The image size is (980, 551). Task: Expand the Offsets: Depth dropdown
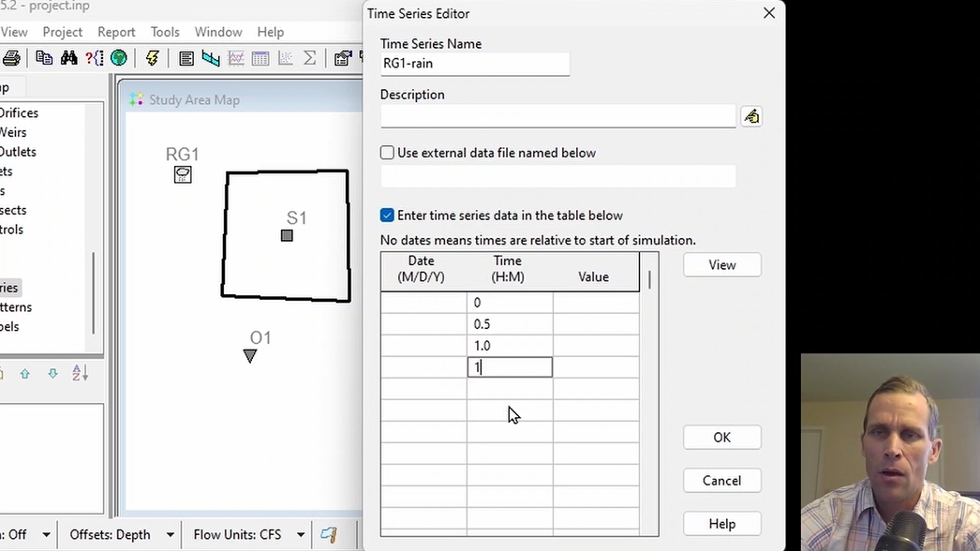tap(170, 535)
